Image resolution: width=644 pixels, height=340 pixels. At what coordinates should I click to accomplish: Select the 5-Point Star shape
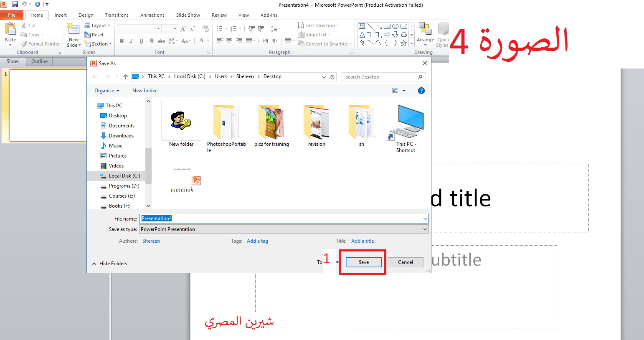[403, 43]
